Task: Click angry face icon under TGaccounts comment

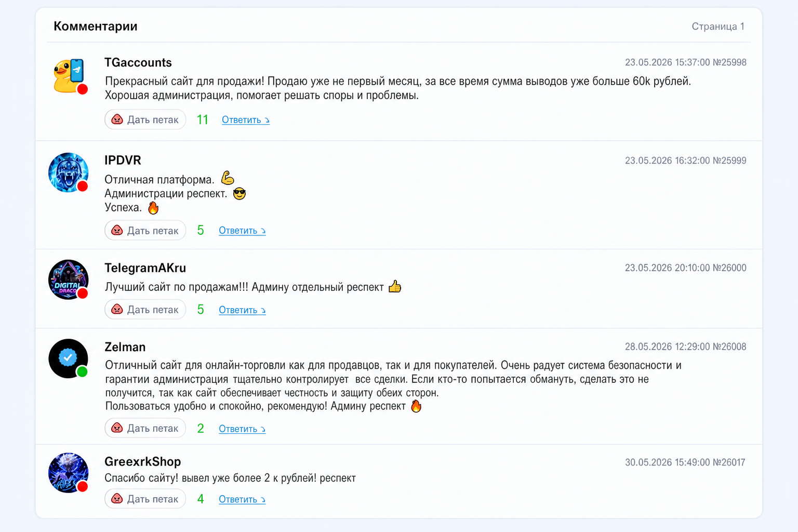Action: coord(117,119)
